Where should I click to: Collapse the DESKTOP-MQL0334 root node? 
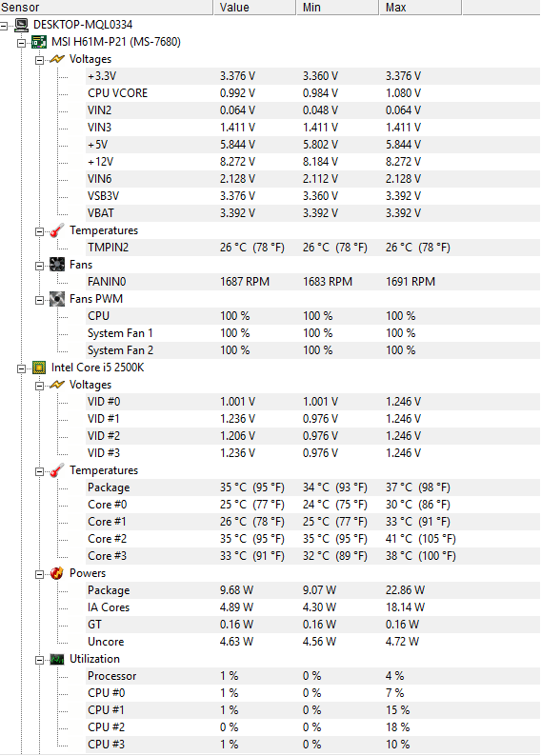pos(4,25)
